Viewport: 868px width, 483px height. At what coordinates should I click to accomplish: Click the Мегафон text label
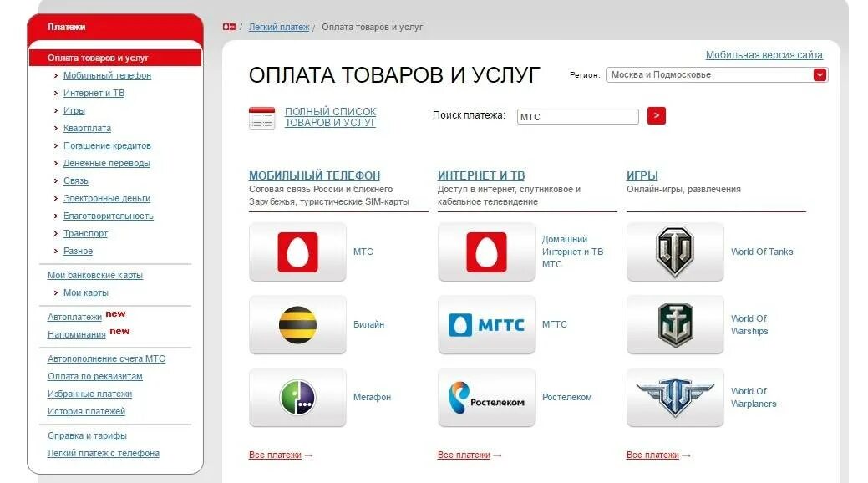coord(372,397)
